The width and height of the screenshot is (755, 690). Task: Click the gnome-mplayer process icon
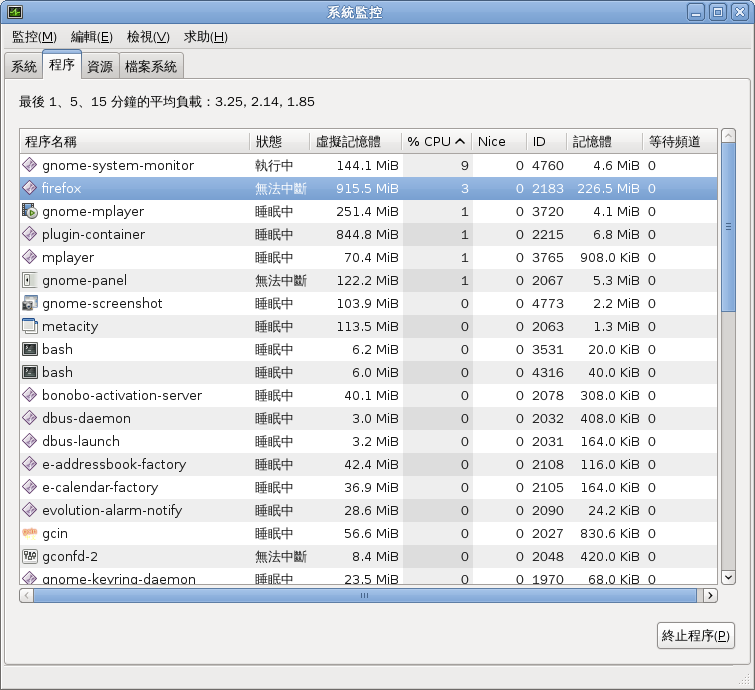(30, 211)
